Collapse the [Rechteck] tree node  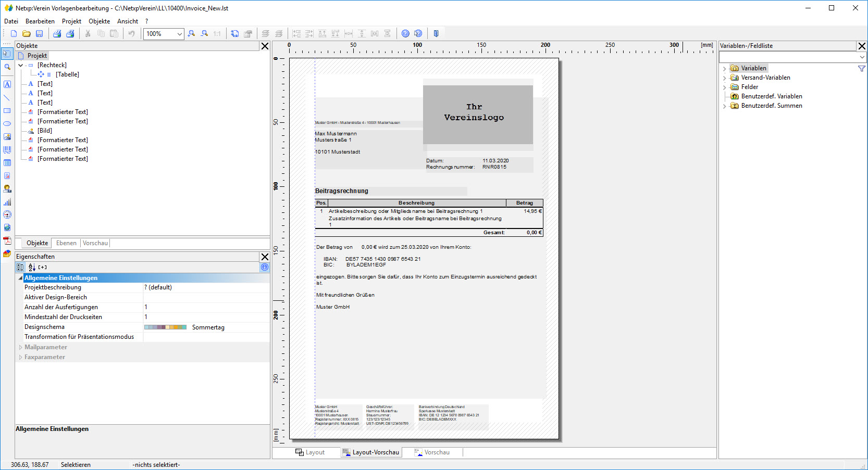click(21, 66)
